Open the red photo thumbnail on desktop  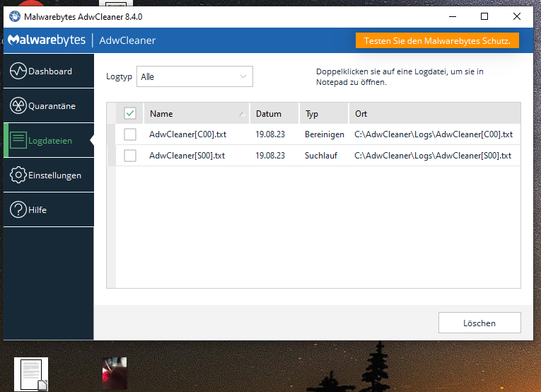tap(115, 374)
